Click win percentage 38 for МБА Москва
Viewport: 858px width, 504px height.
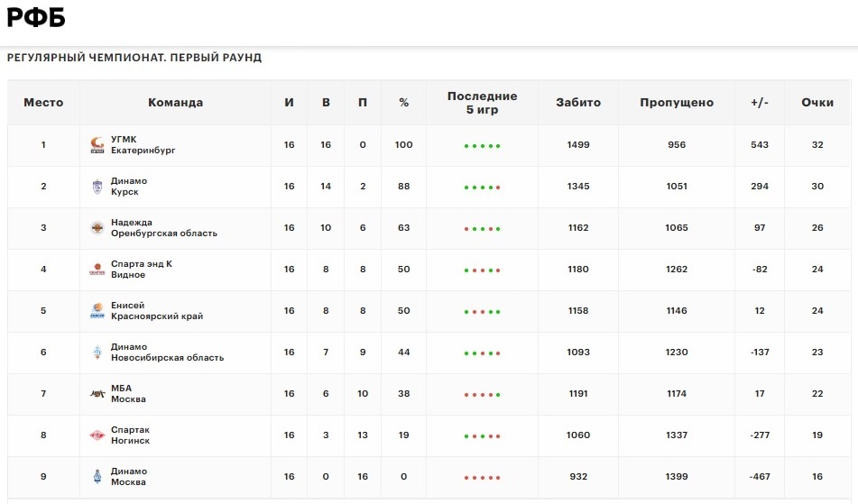[x=404, y=394]
